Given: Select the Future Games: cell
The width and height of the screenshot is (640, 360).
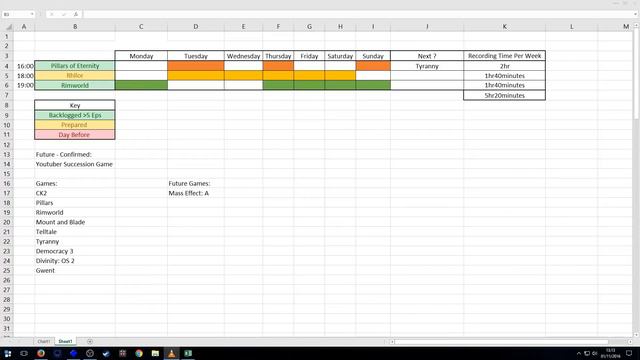Looking at the screenshot, I should coord(196,183).
